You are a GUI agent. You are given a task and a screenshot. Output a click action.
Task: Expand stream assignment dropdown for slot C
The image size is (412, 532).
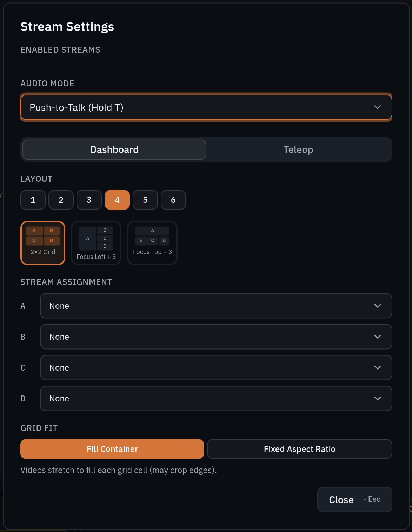click(x=216, y=368)
